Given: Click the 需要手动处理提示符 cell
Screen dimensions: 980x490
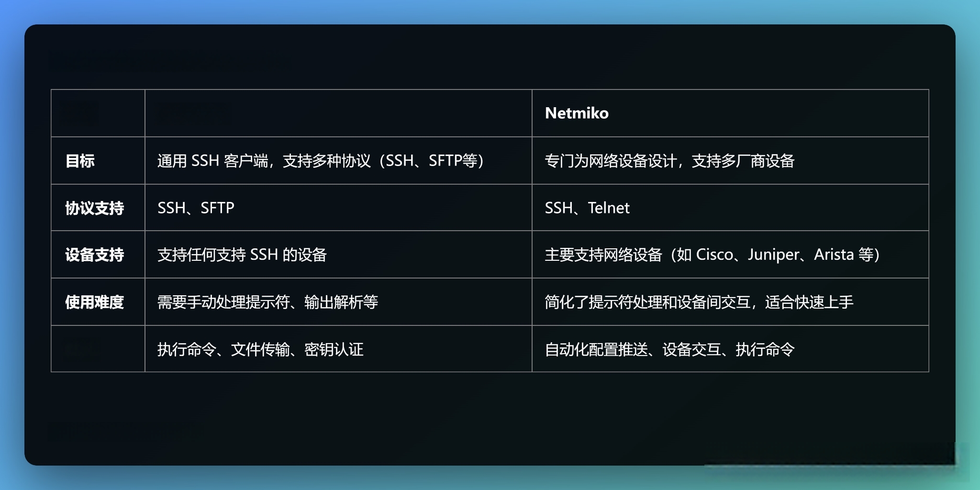Looking at the screenshot, I should [x=267, y=302].
